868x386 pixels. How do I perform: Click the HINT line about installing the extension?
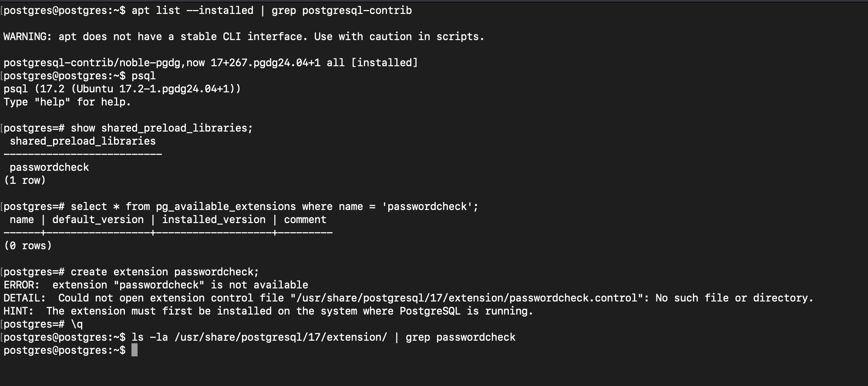(x=268, y=311)
